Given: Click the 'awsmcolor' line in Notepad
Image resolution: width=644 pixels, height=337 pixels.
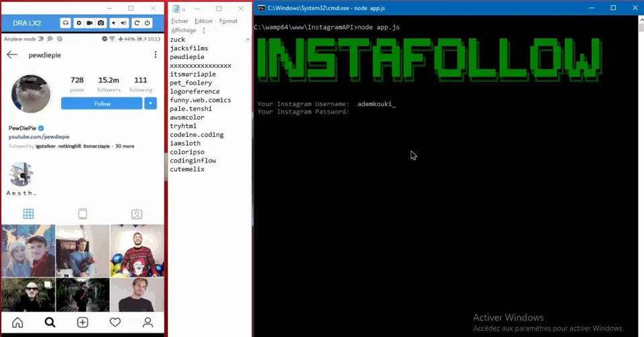Looking at the screenshot, I should coord(187,117).
